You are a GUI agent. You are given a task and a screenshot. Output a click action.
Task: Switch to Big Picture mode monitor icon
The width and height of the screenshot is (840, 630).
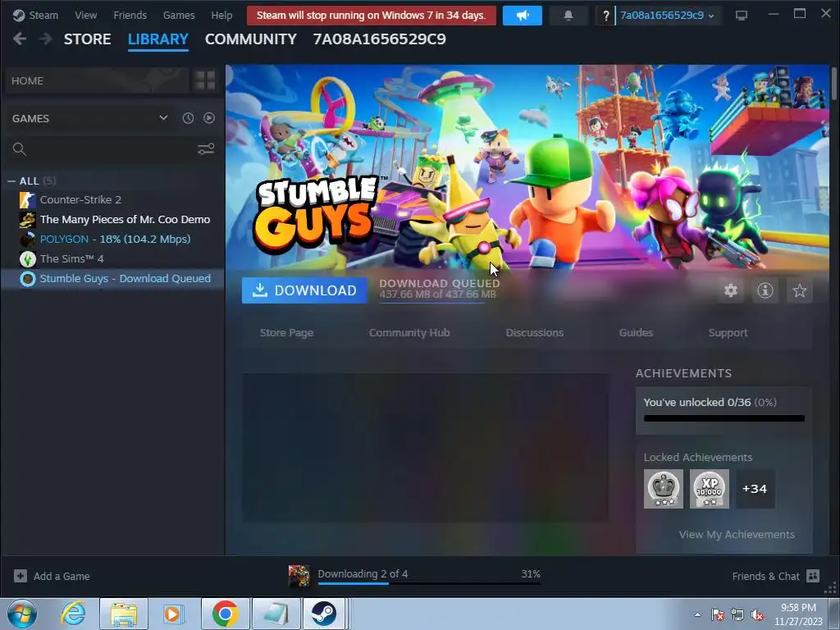[x=742, y=16]
